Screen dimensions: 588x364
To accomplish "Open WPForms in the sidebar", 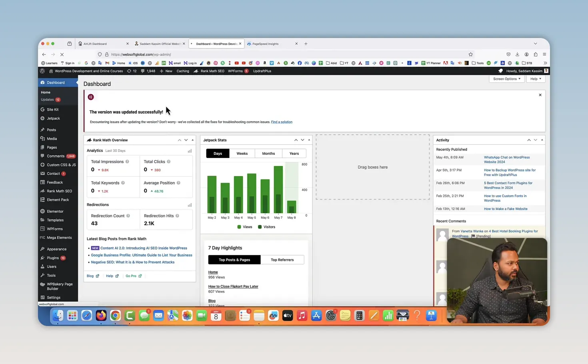I will click(x=54, y=229).
